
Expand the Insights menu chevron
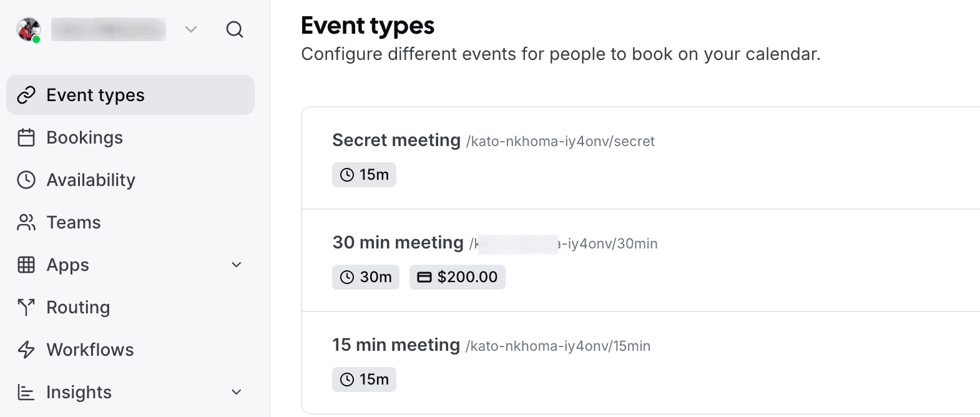click(235, 392)
